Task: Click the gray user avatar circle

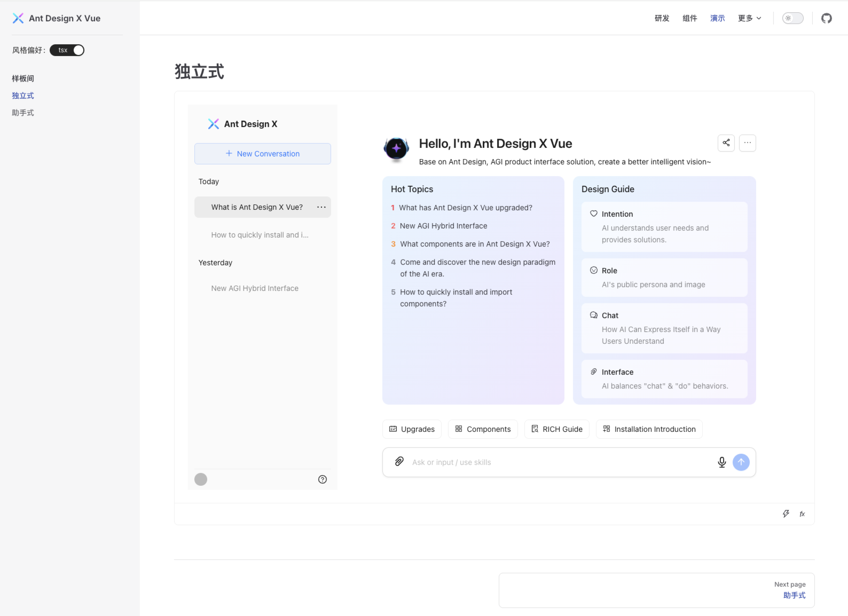Action: click(x=201, y=479)
